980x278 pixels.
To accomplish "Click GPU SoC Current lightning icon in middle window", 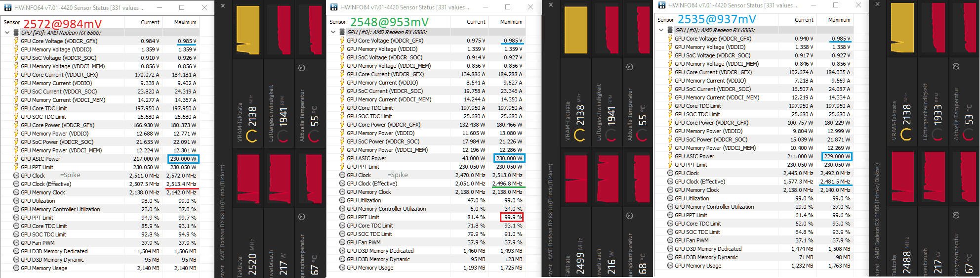I will click(342, 91).
